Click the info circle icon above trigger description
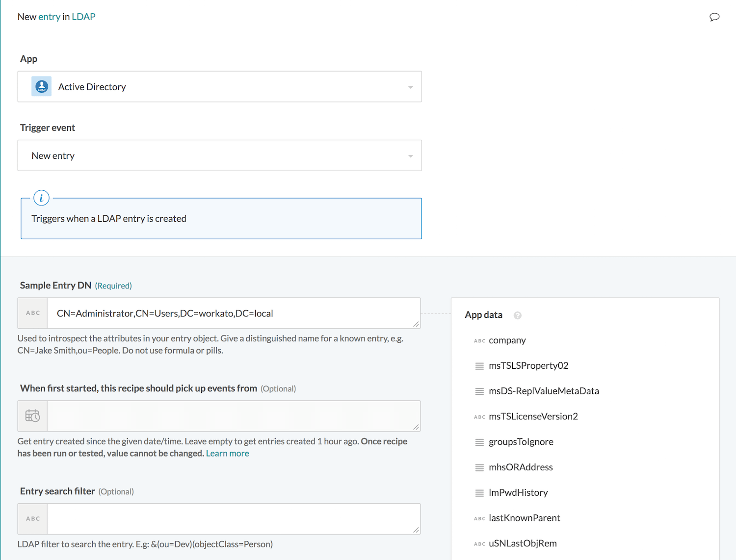This screenshot has height=560, width=736. point(41,198)
